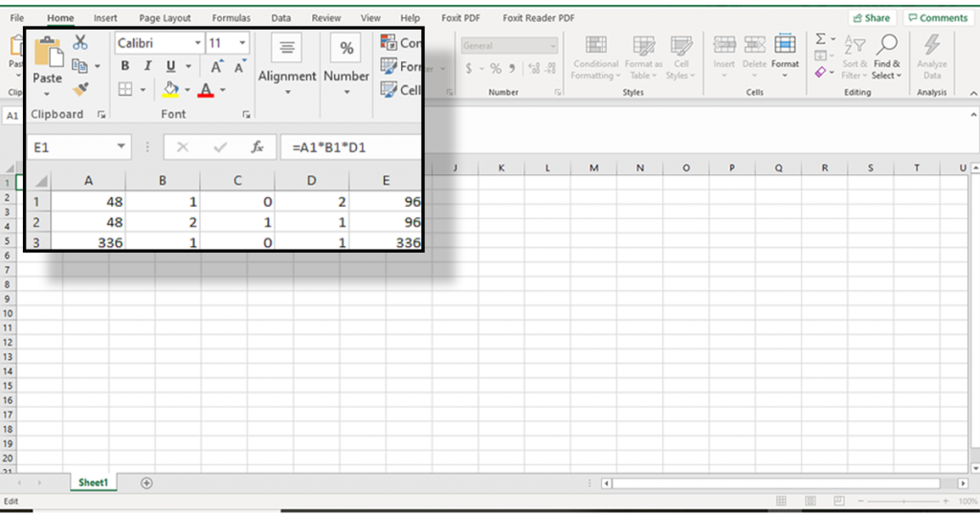Image resolution: width=980 pixels, height=515 pixels.
Task: Click the Increase Font Size icon
Action: [x=216, y=66]
